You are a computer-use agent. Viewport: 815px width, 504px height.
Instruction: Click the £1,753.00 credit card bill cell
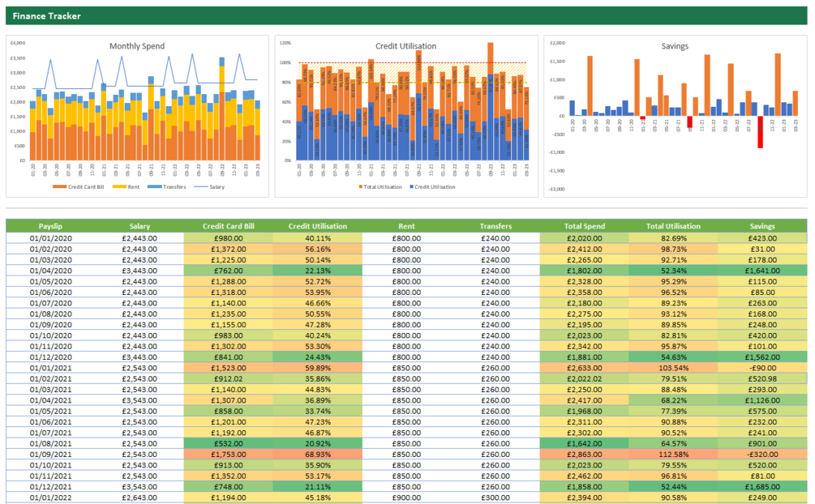(x=228, y=455)
